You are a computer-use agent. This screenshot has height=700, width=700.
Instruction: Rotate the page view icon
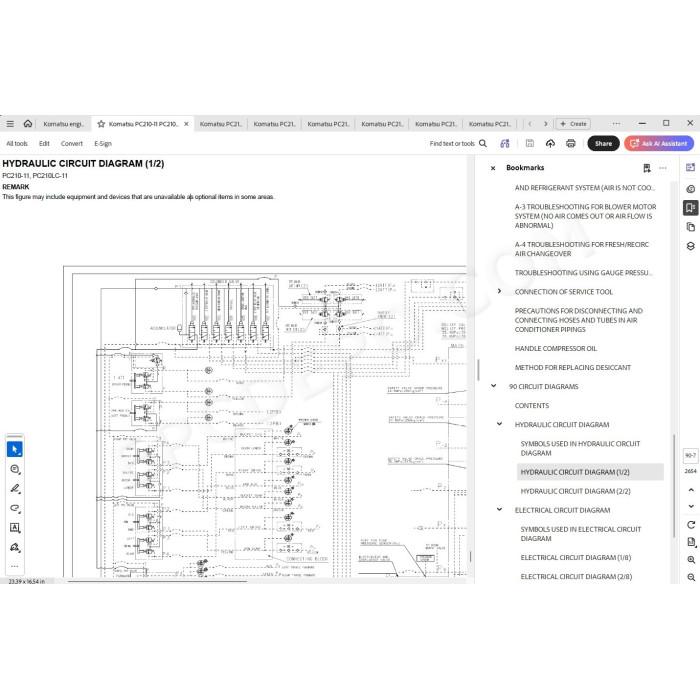pos(691,525)
